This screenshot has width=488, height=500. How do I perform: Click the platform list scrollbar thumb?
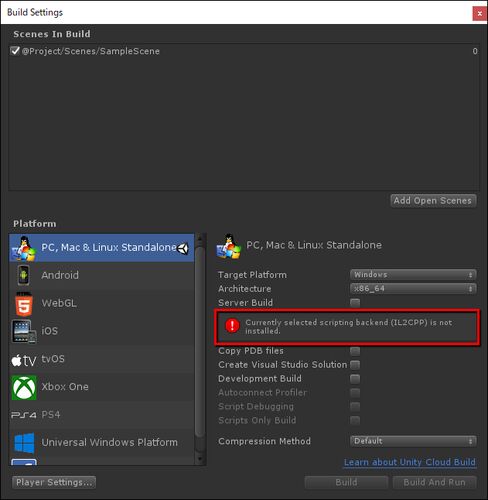pyautogui.click(x=200, y=342)
